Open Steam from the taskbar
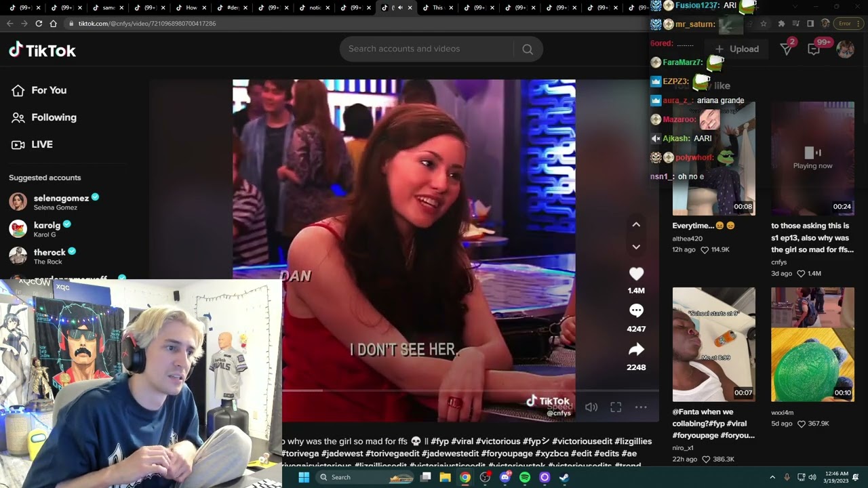868x488 pixels. point(564,477)
